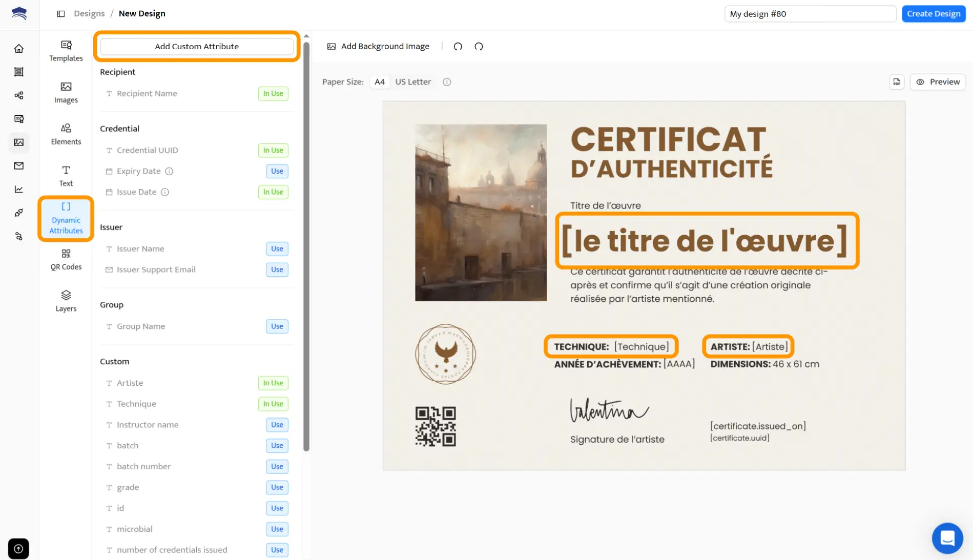The image size is (973, 560).
Task: Click the bottom link-style icon in left navigation
Action: [19, 236]
